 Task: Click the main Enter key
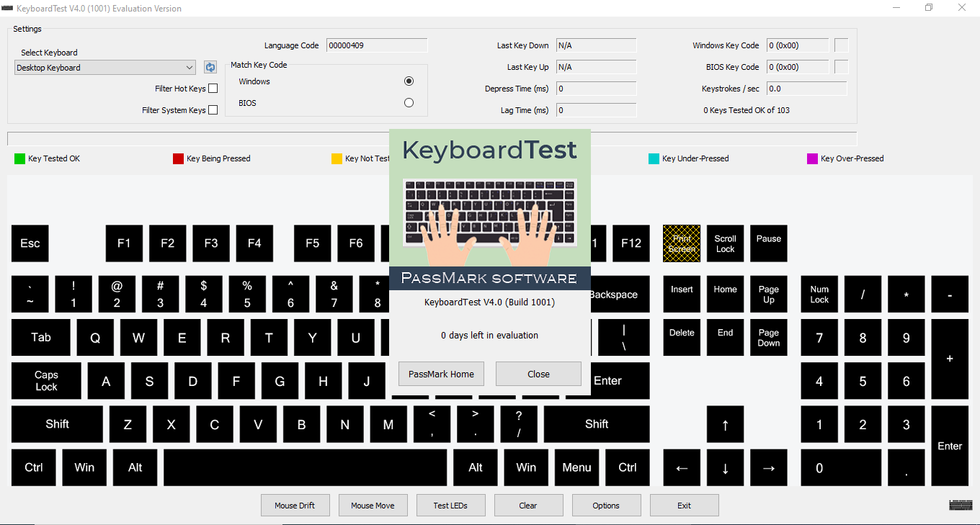pyautogui.click(x=620, y=380)
